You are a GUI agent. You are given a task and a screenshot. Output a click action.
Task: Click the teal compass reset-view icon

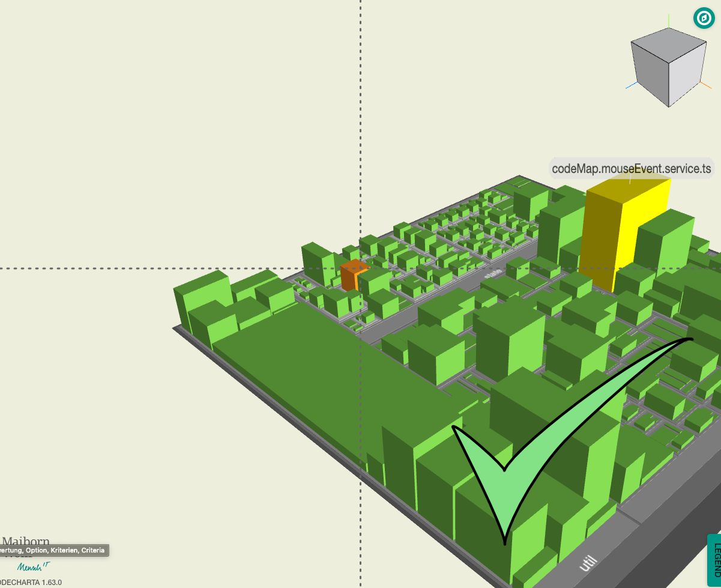pyautogui.click(x=704, y=19)
